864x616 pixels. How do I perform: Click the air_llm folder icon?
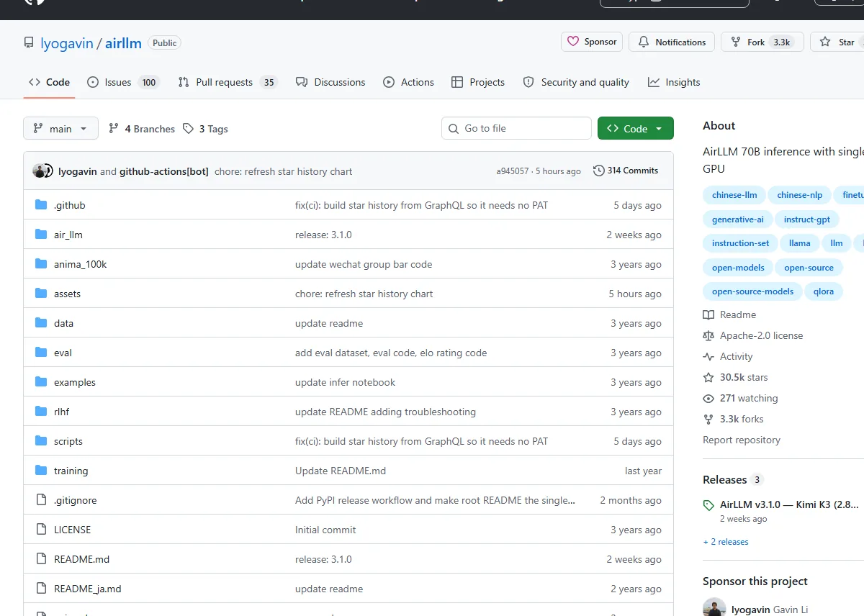(x=41, y=235)
